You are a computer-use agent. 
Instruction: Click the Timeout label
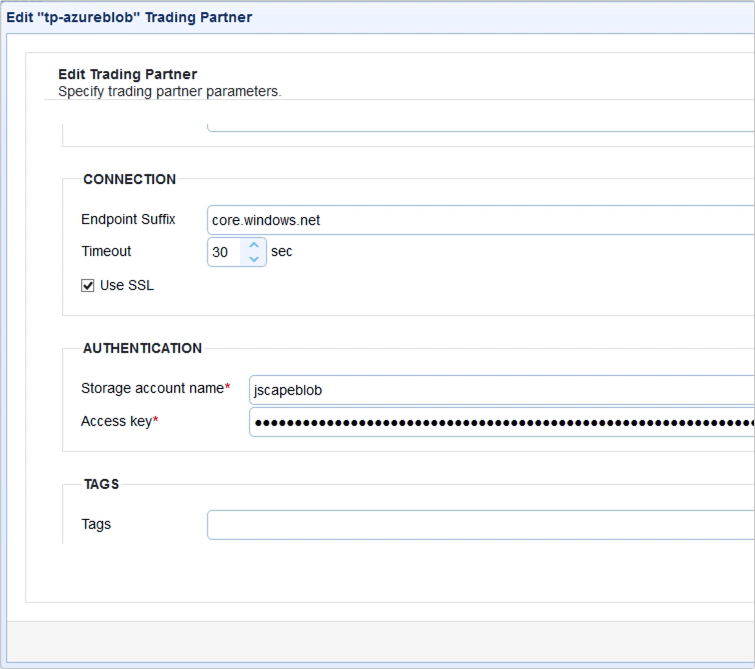[106, 251]
